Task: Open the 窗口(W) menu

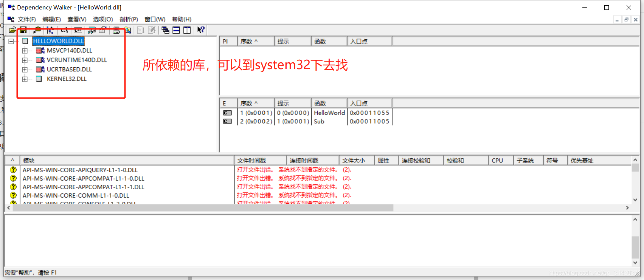Action: pyautogui.click(x=155, y=19)
